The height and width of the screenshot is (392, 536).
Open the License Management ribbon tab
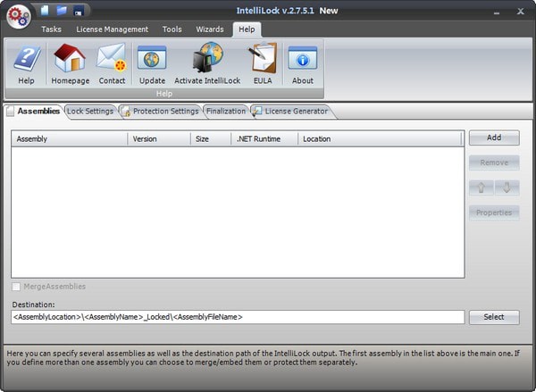[113, 29]
